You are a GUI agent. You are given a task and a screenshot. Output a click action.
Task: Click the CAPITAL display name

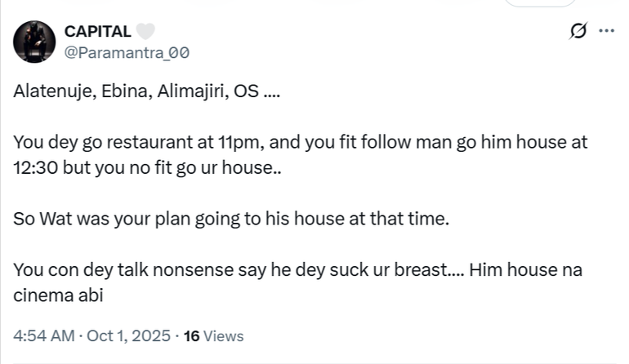(97, 32)
